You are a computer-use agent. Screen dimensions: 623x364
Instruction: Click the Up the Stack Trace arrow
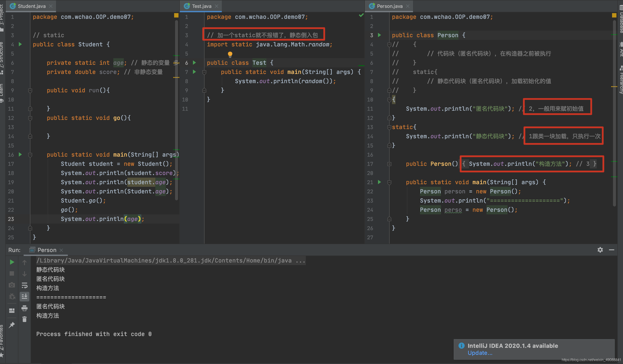pos(24,262)
